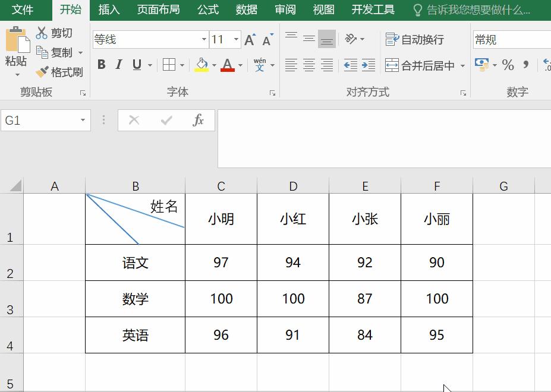Toggle bold formatting
The image size is (551, 392).
(100, 64)
